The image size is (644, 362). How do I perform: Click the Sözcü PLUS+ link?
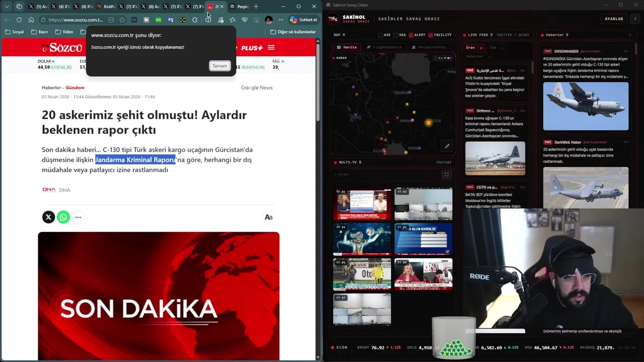click(252, 48)
